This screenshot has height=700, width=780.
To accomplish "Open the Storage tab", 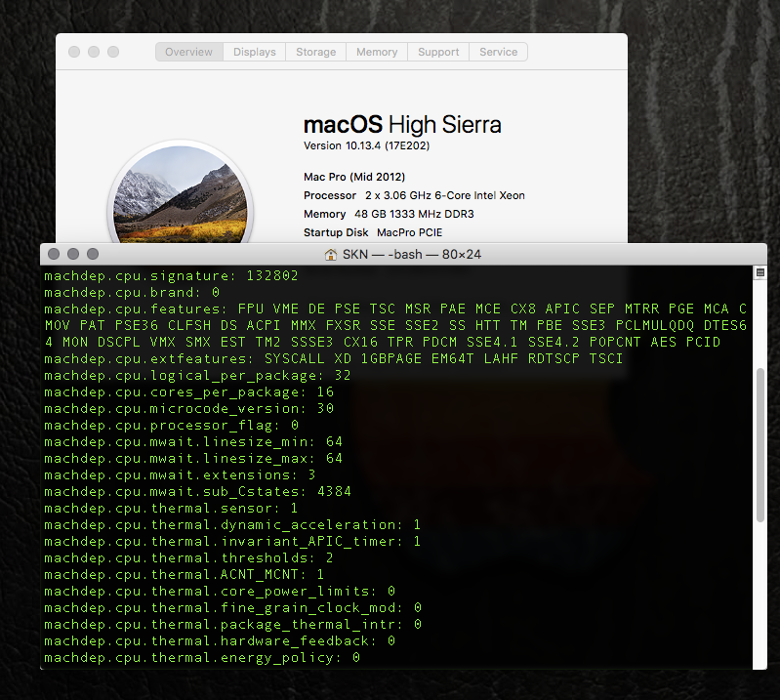I will [316, 52].
